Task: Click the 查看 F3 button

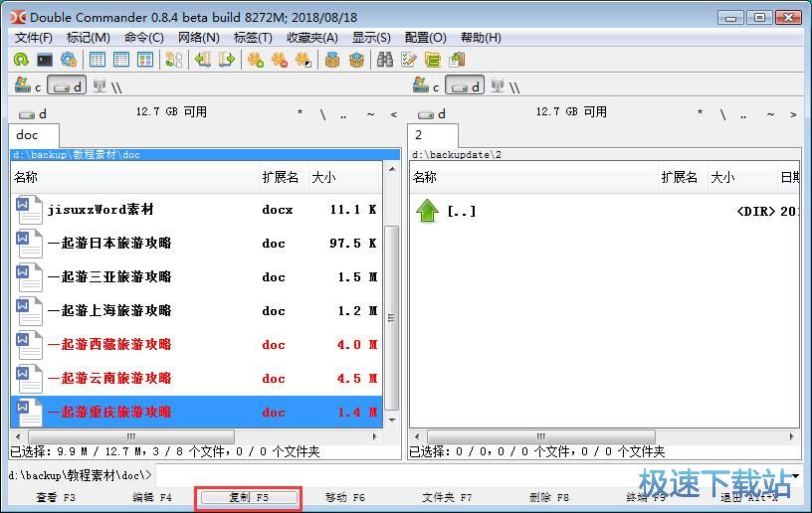Action: click(x=56, y=497)
